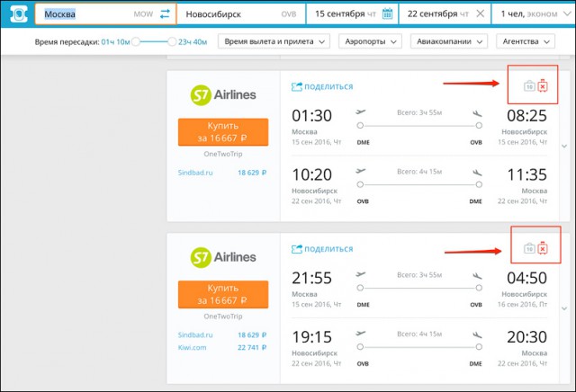This screenshot has height=392, width=576.
Task: Clear the 22 сентября return date
Action: tap(480, 14)
